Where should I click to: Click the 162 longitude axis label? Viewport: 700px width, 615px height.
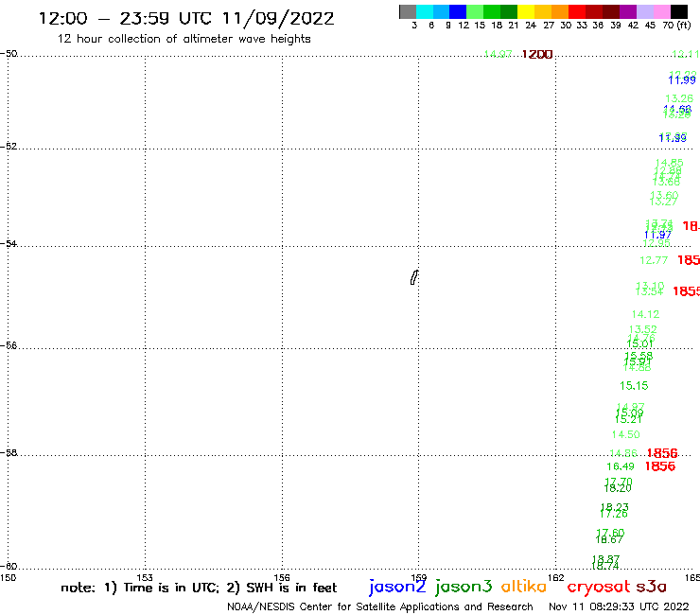pyautogui.click(x=555, y=577)
